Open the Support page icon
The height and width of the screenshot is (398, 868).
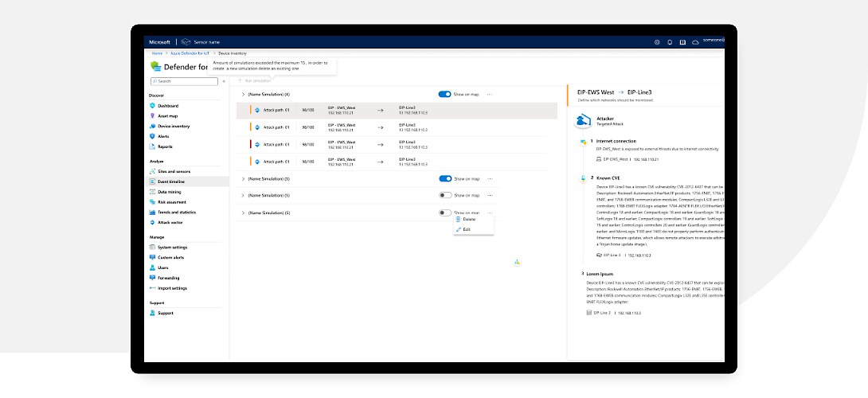tap(152, 313)
